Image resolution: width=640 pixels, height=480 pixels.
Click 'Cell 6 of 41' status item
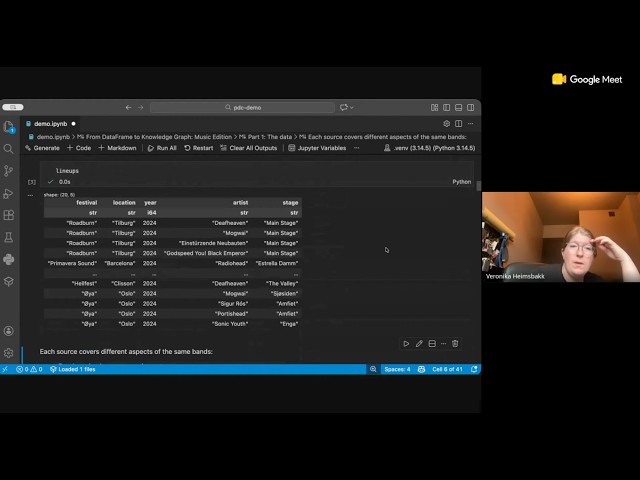(x=447, y=369)
